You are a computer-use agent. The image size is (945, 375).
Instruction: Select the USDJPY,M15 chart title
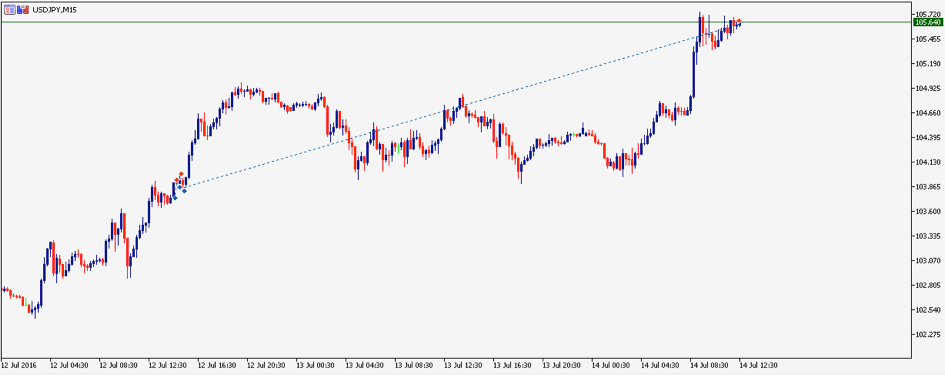[x=54, y=10]
